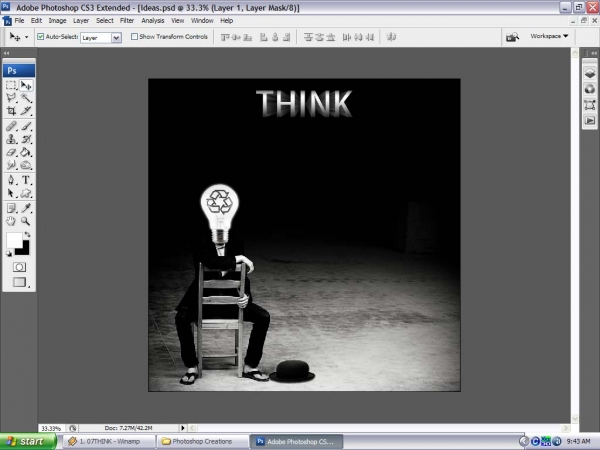Open the Window menu
The height and width of the screenshot is (450, 600).
pyautogui.click(x=202, y=21)
